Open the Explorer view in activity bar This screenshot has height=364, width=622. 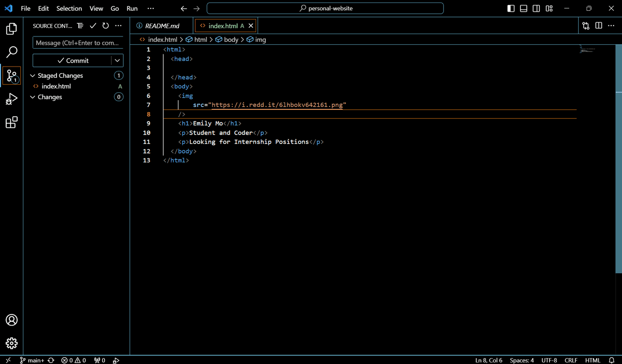pos(12,29)
